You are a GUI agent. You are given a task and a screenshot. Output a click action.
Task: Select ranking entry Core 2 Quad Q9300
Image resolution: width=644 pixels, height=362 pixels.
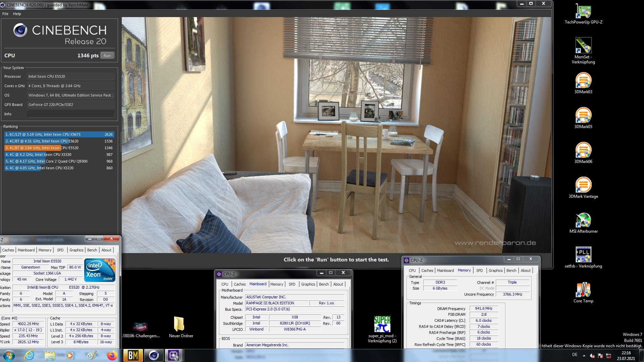point(59,161)
